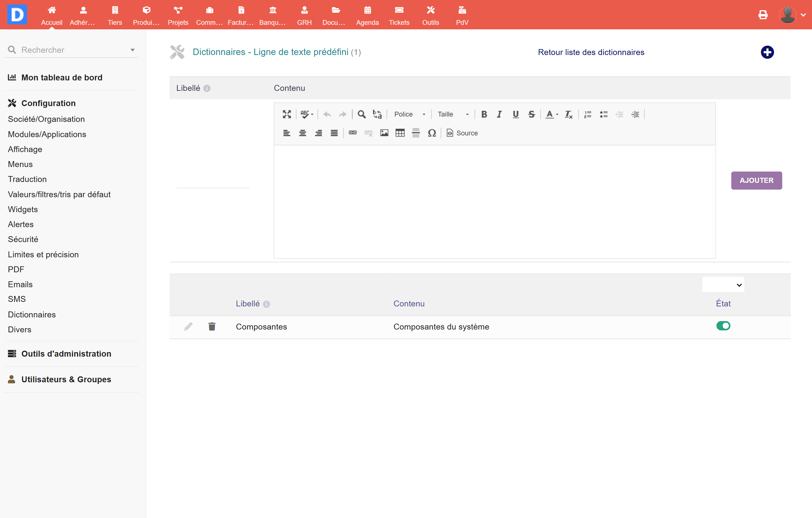Click the print icon in header

763,15
